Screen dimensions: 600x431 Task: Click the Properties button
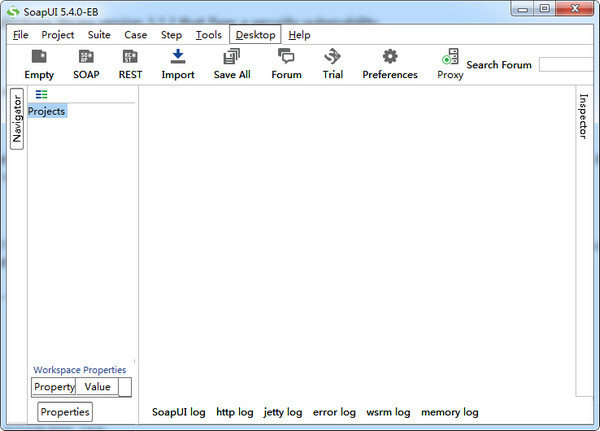coord(65,412)
